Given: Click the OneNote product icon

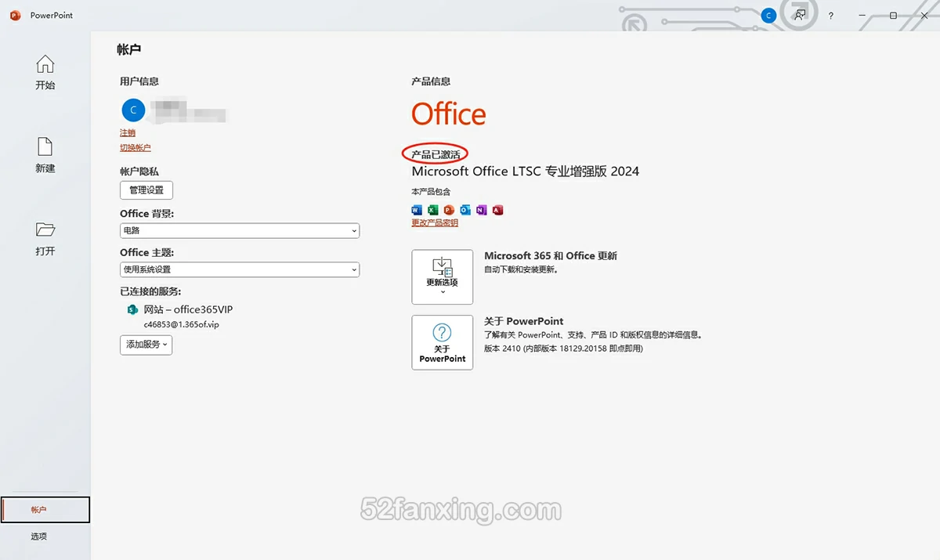Looking at the screenshot, I should click(481, 210).
